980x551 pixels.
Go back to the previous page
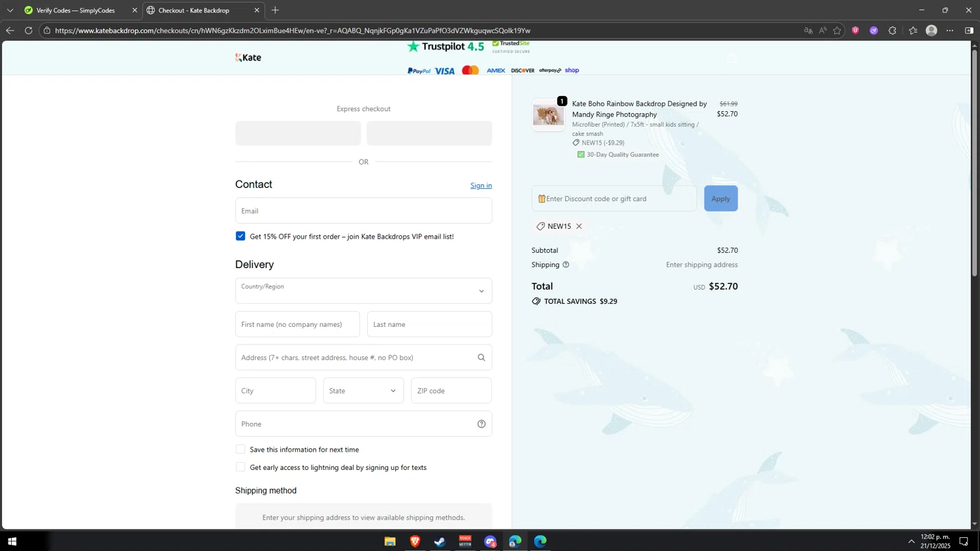click(10, 31)
